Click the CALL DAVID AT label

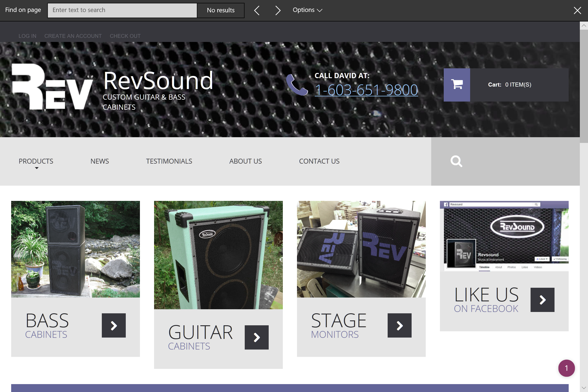[342, 76]
